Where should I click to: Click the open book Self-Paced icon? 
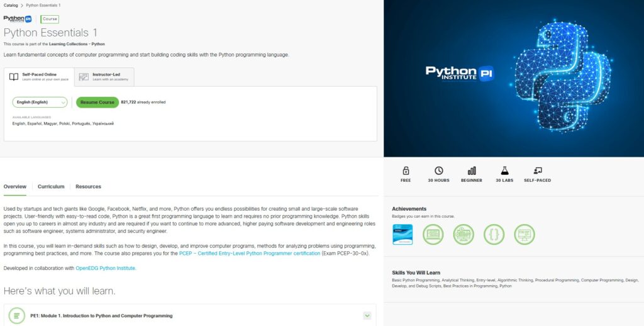click(x=14, y=77)
